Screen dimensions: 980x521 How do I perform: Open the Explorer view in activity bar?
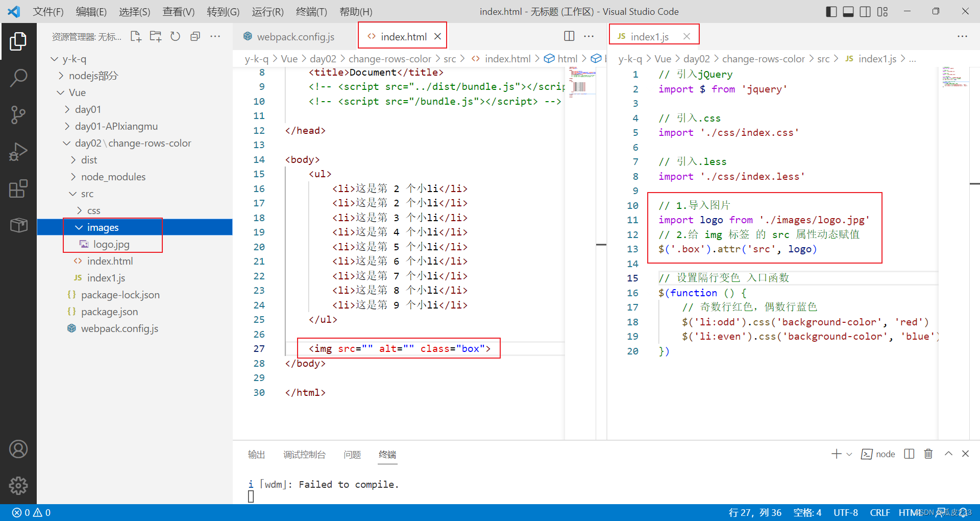[x=18, y=41]
